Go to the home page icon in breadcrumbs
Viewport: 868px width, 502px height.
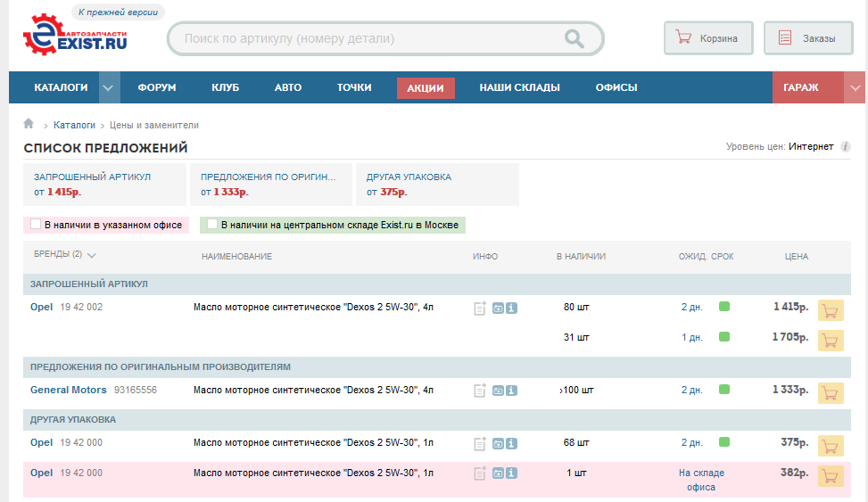point(29,123)
